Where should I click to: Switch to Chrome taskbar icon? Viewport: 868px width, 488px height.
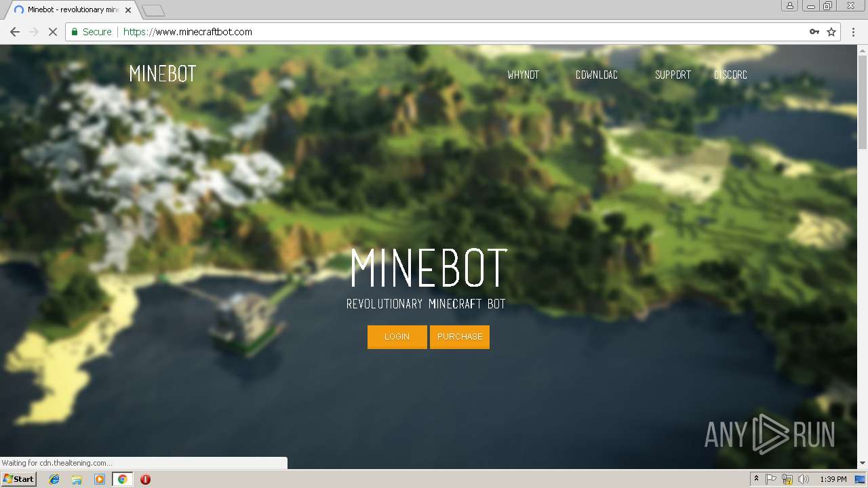tap(122, 479)
